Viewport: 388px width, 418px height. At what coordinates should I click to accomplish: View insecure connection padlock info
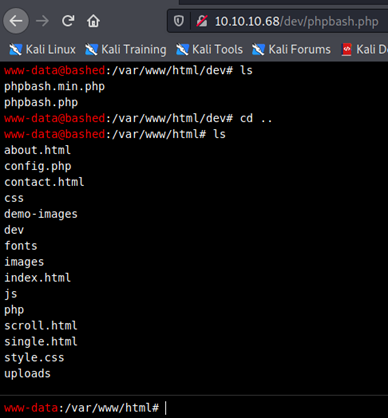[x=202, y=22]
